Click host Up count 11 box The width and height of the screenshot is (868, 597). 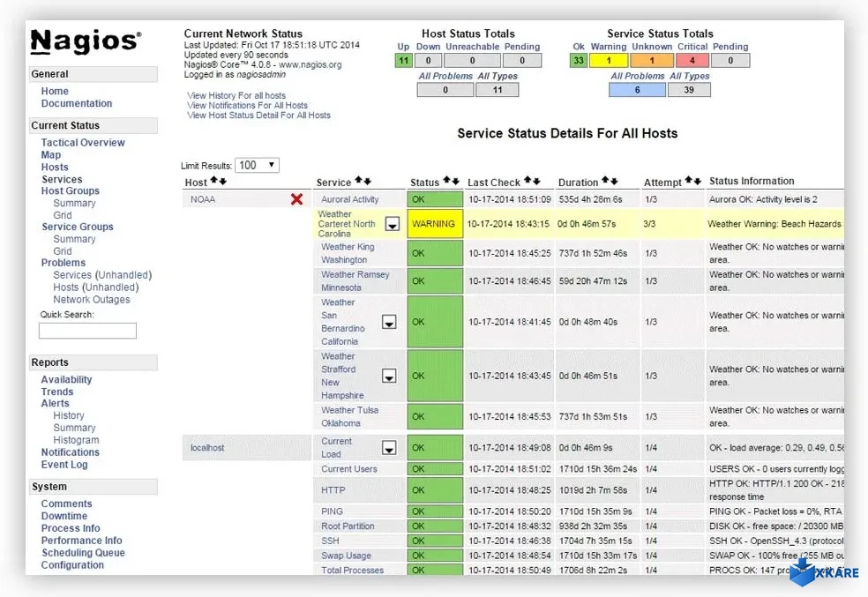pyautogui.click(x=403, y=60)
